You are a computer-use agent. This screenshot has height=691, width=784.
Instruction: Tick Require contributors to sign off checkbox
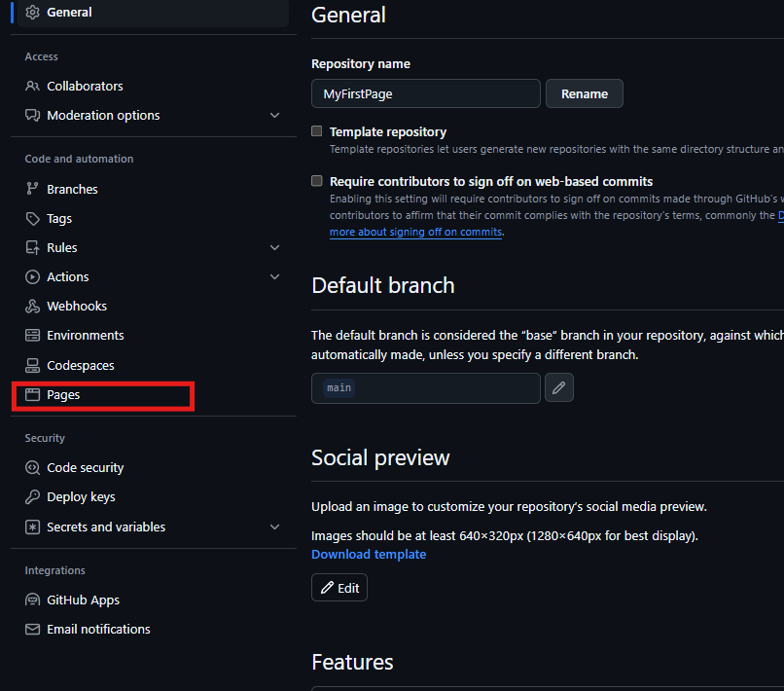[316, 181]
